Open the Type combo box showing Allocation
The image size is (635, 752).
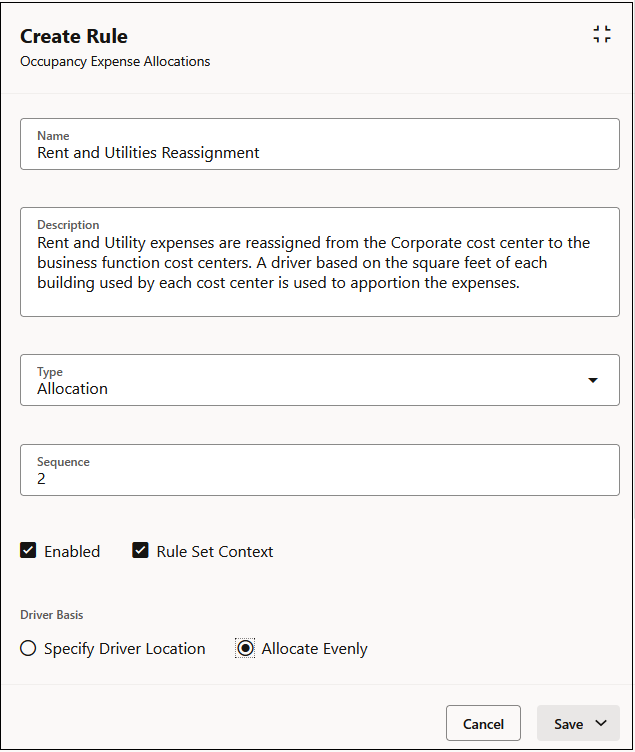(x=320, y=380)
